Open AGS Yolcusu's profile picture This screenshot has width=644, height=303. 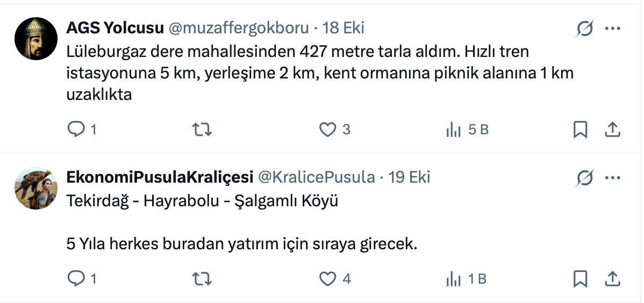[x=36, y=38]
